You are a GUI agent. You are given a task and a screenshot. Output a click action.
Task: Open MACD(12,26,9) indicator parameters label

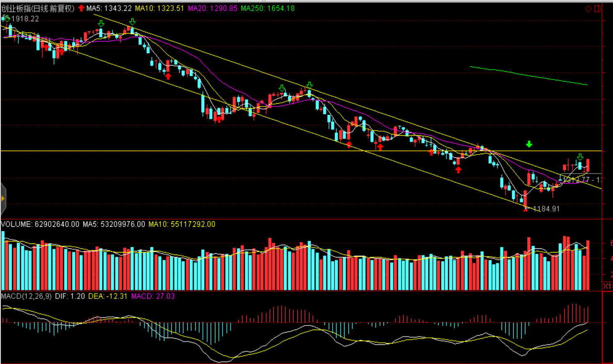(x=26, y=296)
